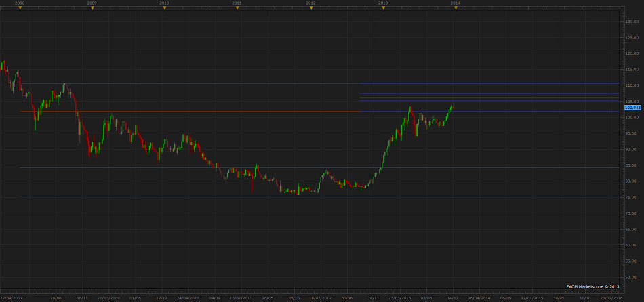Click the 2014 year marker triangle
The height and width of the screenshot is (302, 644).
[455, 7]
